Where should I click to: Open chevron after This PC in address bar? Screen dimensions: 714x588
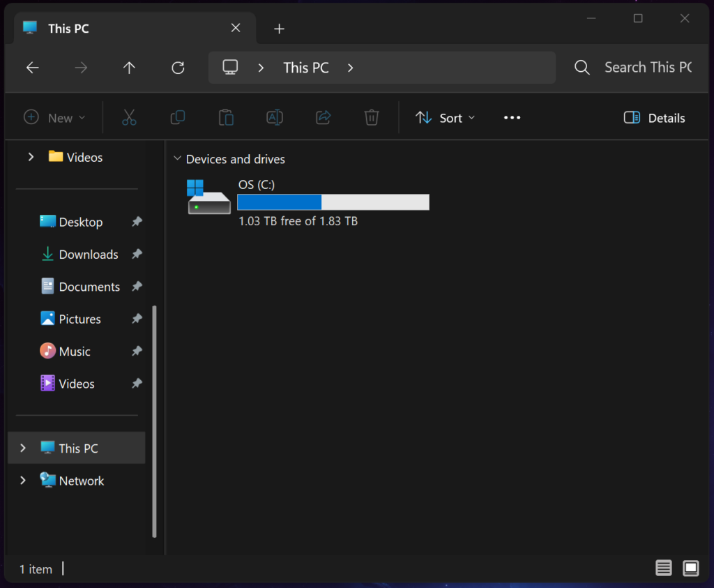coord(350,68)
